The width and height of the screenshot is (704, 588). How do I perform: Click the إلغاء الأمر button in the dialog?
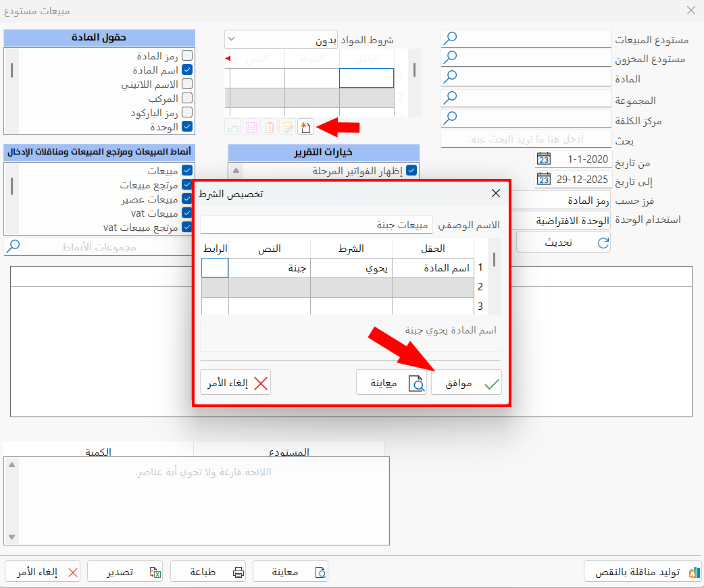point(235,382)
